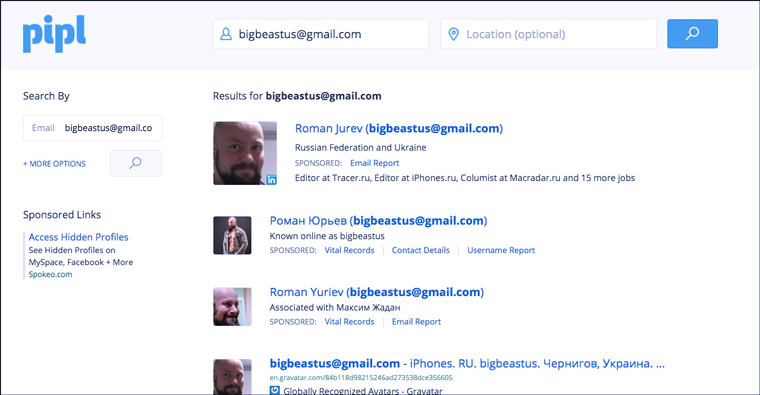This screenshot has width=760, height=395.
Task: Click the 'Sponsored Links' heading
Action: coord(62,215)
